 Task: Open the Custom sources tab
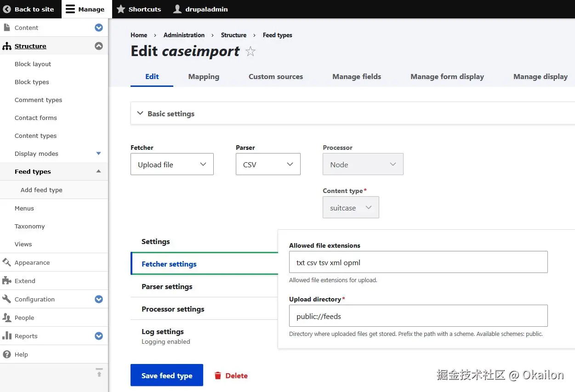click(276, 77)
